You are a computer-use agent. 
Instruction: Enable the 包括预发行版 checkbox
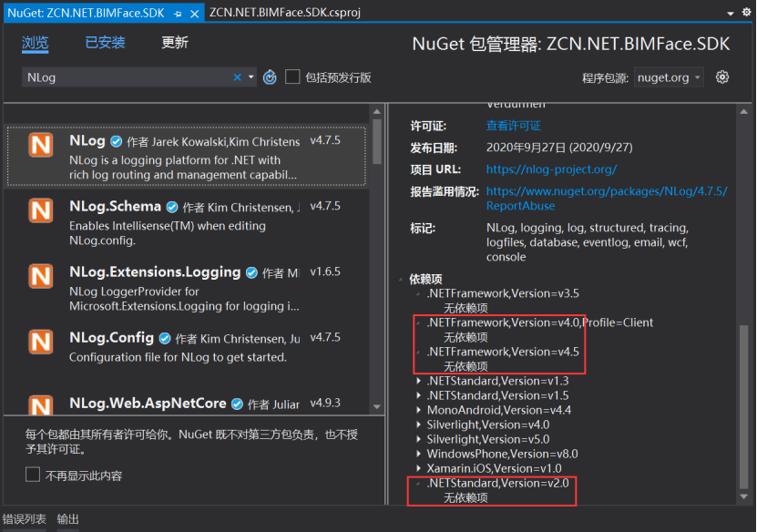coord(292,77)
